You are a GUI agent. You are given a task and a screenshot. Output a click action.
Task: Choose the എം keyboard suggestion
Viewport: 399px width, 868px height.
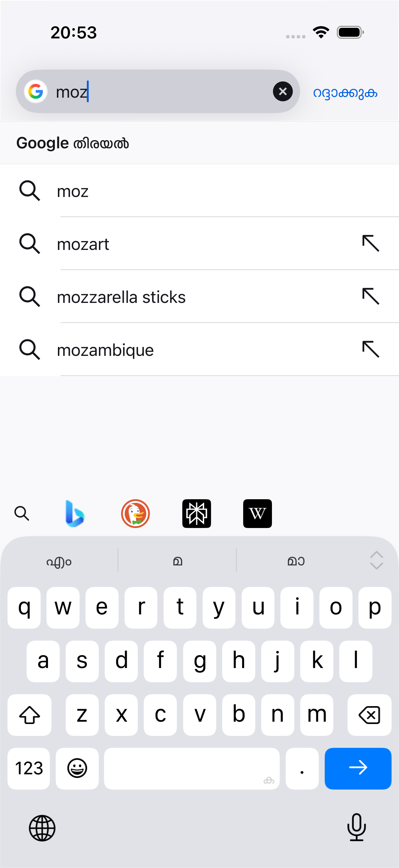(59, 561)
